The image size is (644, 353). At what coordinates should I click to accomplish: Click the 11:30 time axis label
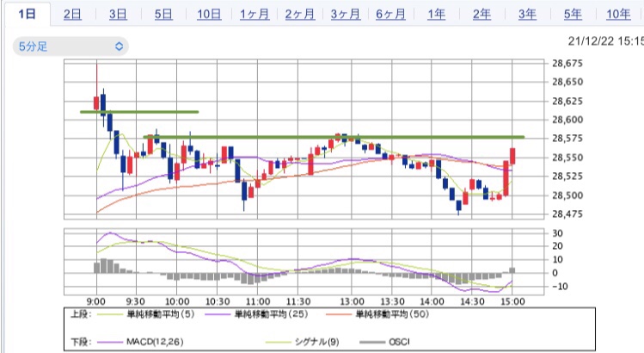point(298,301)
